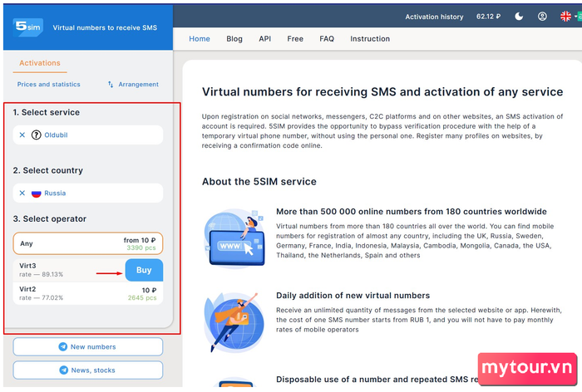Click the Russia flag icon
582x392 pixels.
(36, 194)
